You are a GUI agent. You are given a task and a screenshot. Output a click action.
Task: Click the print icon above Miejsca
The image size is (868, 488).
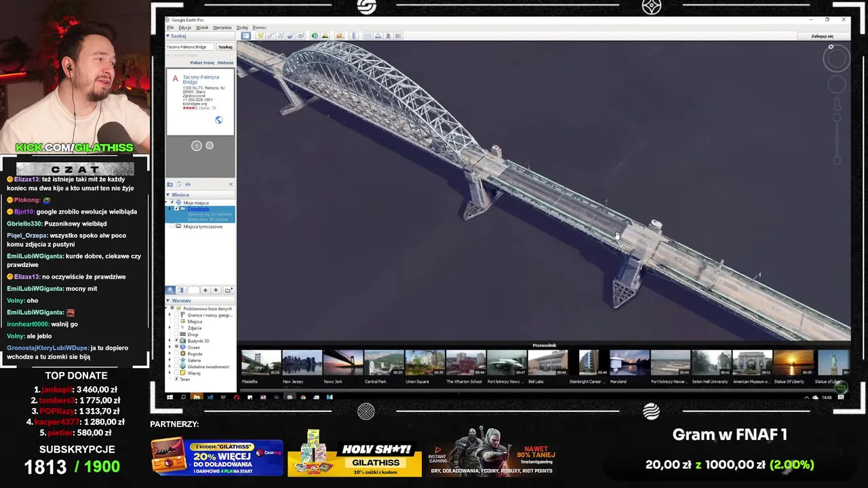188,184
